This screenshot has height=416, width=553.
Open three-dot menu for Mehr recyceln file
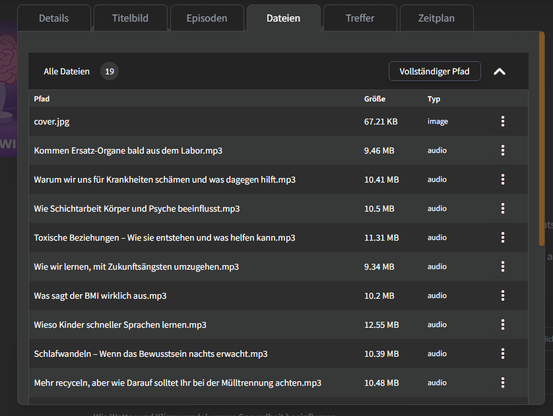tap(503, 383)
